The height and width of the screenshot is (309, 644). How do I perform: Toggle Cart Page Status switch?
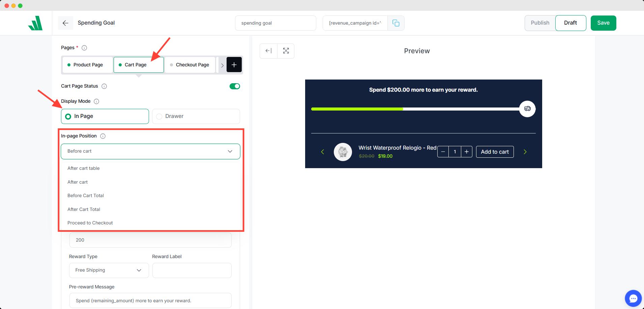(x=235, y=86)
